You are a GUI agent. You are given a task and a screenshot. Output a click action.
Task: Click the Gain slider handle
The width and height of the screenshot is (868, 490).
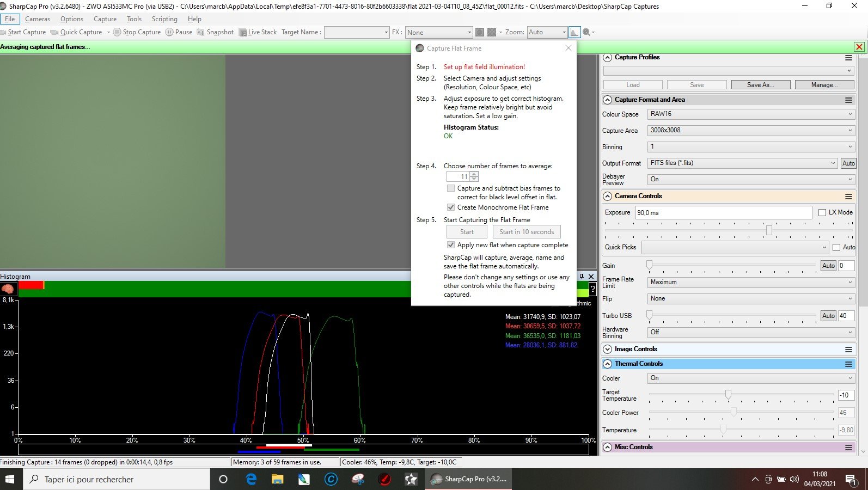click(649, 265)
